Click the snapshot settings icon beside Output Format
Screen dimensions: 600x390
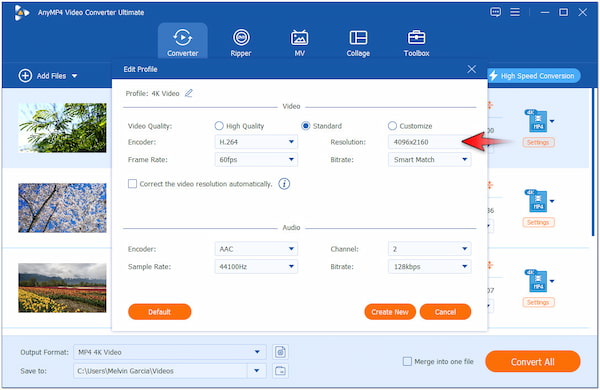coord(280,352)
